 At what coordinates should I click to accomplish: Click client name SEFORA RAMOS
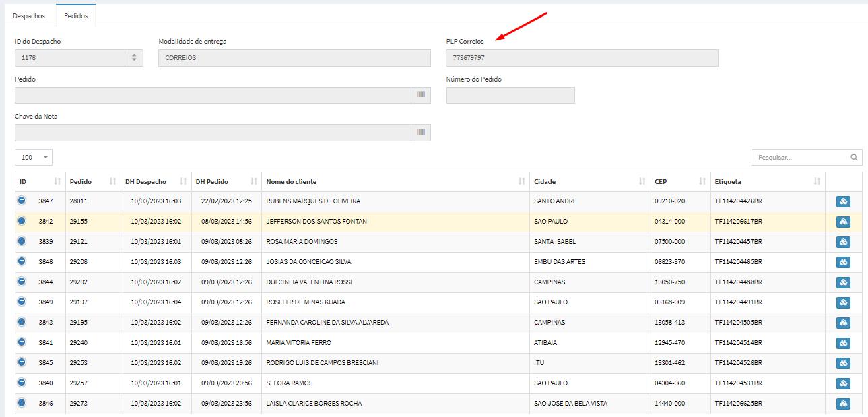click(290, 383)
